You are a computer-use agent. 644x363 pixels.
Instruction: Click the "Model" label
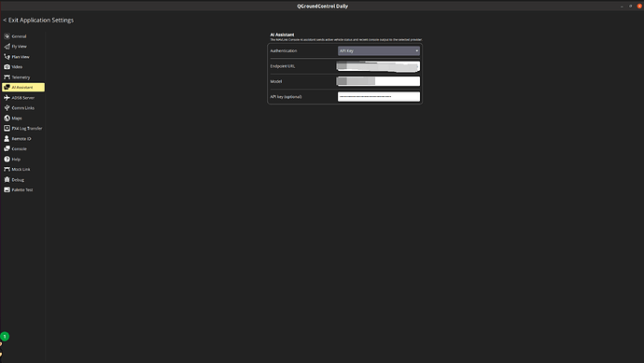point(276,81)
